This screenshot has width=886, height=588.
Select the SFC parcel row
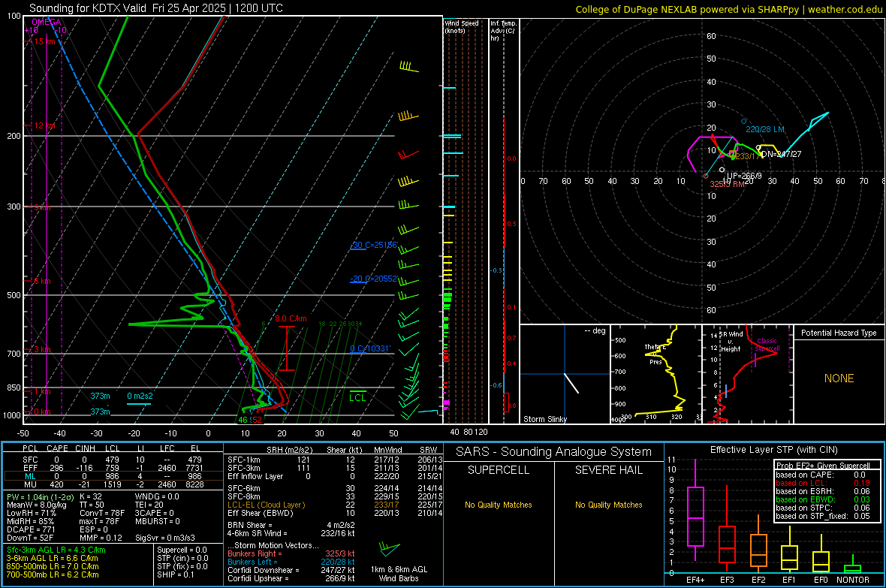[113, 460]
